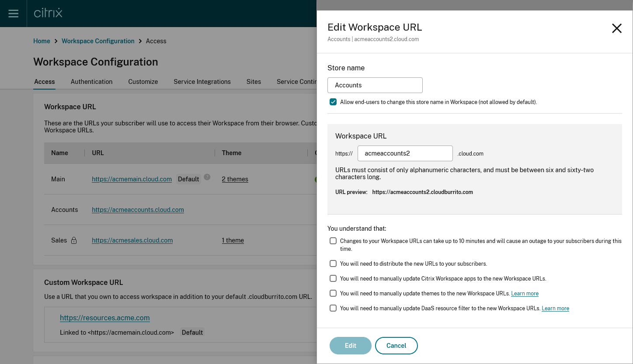Screen dimensions: 633x364
Task: Open the 2 themes link for Main
Action: click(x=235, y=179)
